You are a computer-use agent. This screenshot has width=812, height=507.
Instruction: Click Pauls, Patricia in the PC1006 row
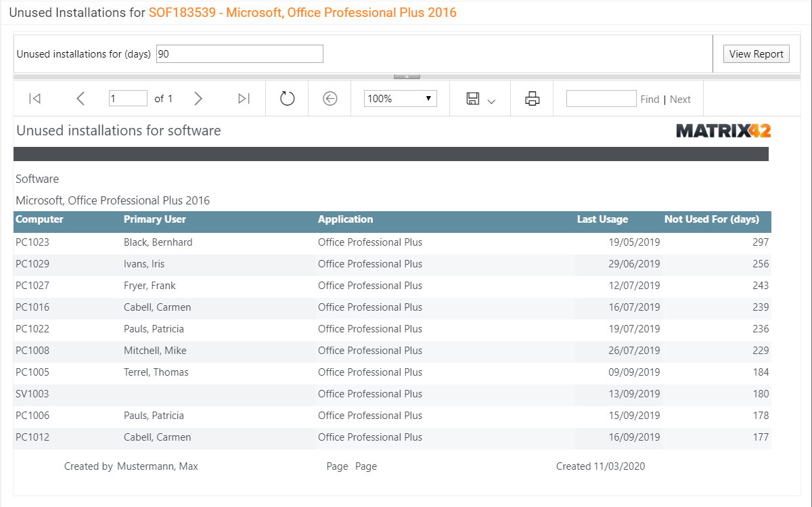[154, 416]
